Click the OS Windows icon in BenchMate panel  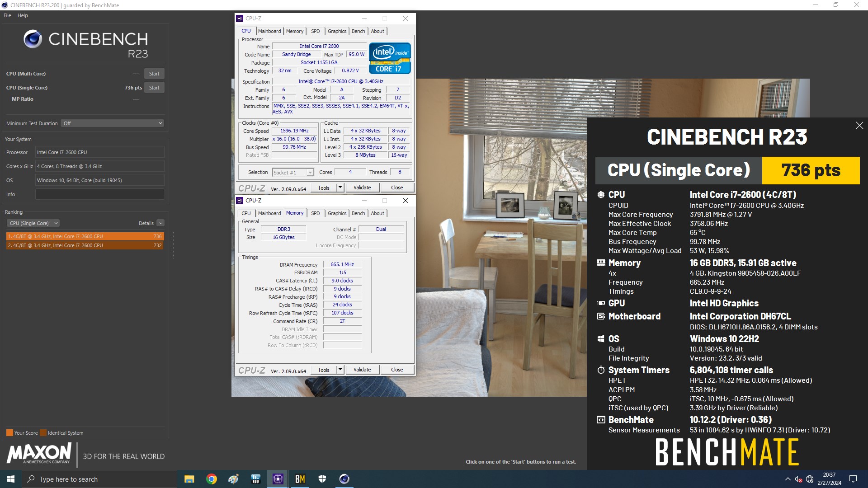(x=601, y=339)
